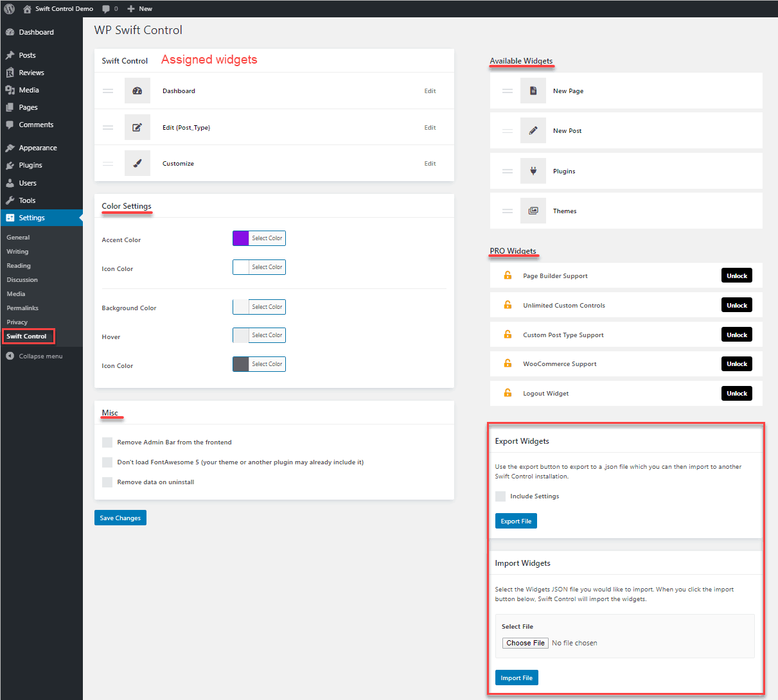Click the New Page document icon
This screenshot has height=700, width=778.
[533, 91]
